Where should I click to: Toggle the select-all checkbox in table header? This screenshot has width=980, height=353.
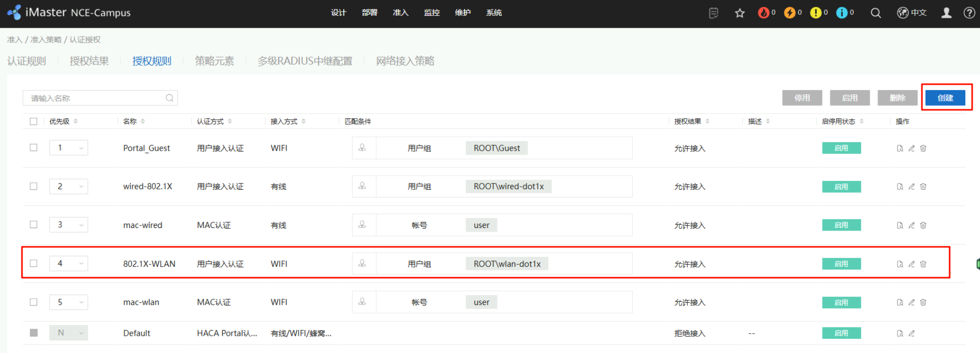(33, 121)
